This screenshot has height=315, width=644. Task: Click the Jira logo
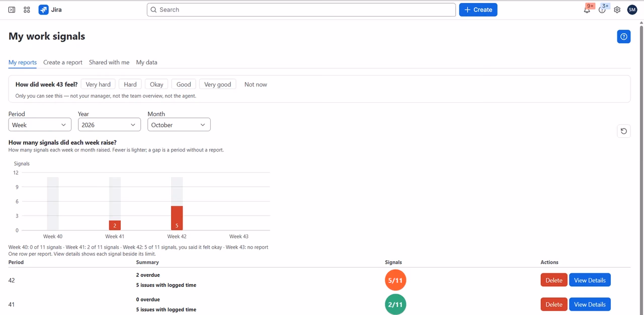point(50,10)
